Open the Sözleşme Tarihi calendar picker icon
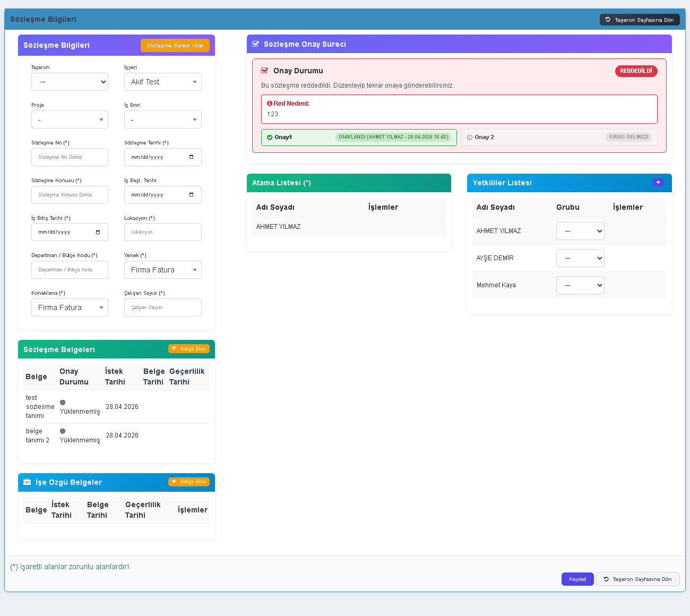 point(192,157)
